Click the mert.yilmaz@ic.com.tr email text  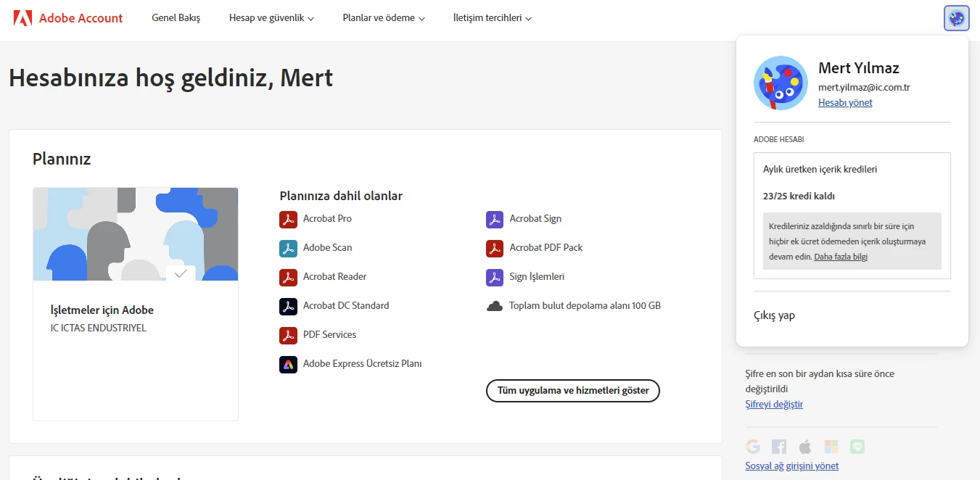click(x=864, y=87)
